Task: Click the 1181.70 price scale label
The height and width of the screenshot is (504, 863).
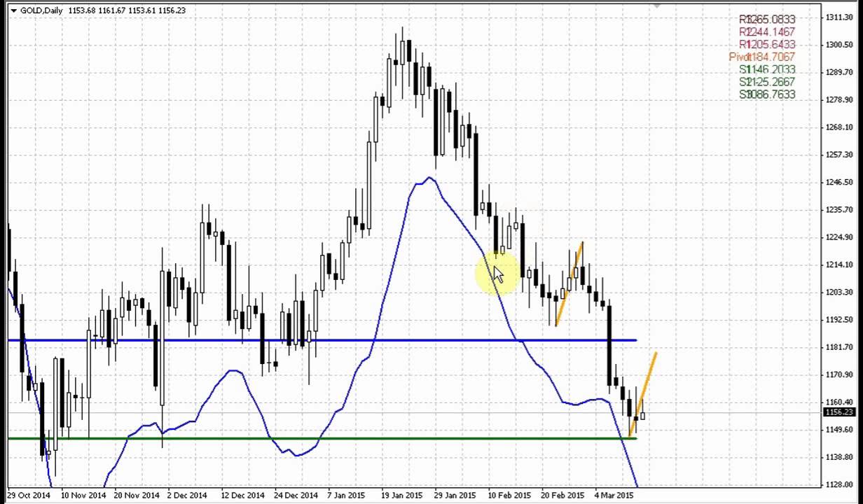Action: pyautogui.click(x=839, y=347)
